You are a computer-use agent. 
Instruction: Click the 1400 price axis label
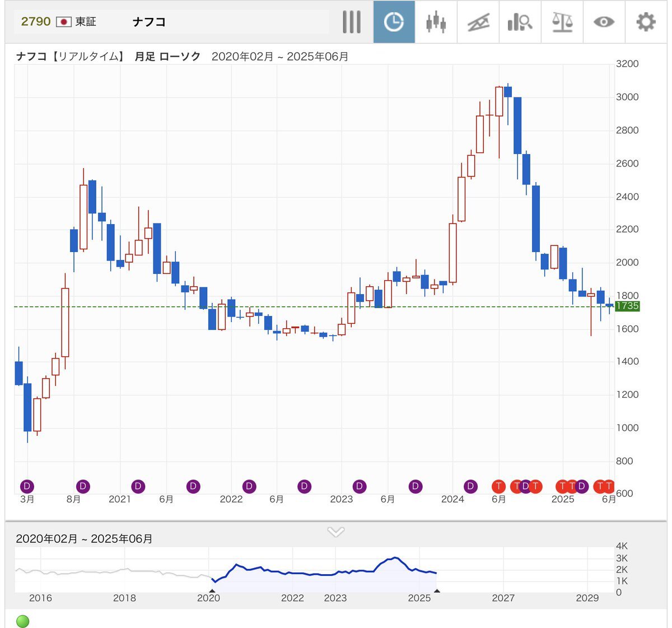(627, 361)
